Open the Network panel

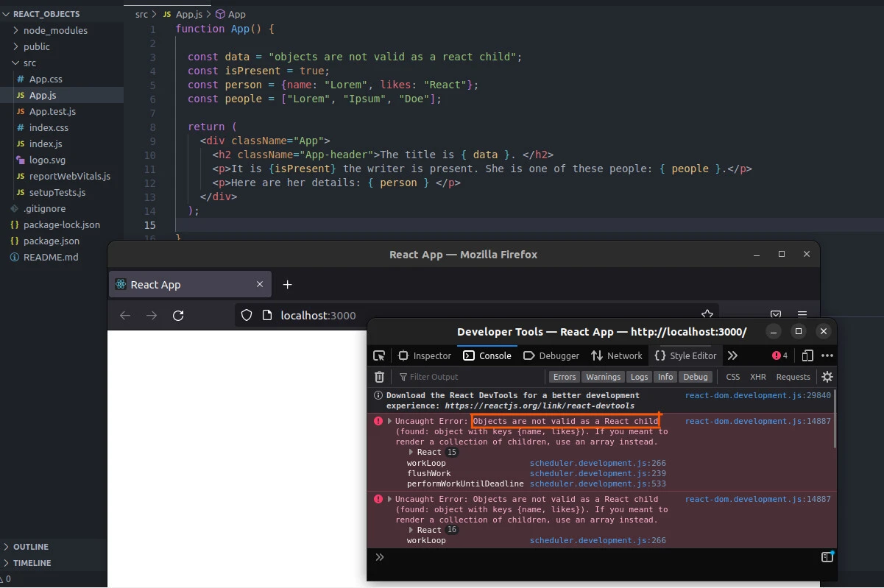tap(617, 355)
